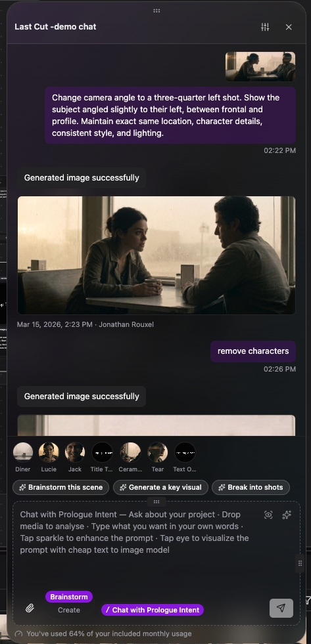Switch to Brainstorm mode
The height and width of the screenshot is (644, 311).
pyautogui.click(x=69, y=597)
